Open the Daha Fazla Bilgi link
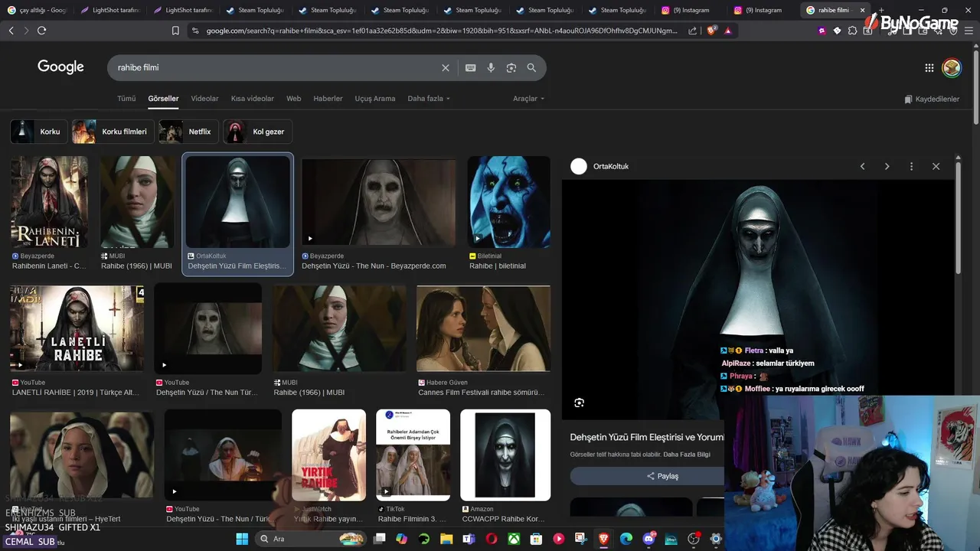Viewport: 980px width, 551px height. 687,455
